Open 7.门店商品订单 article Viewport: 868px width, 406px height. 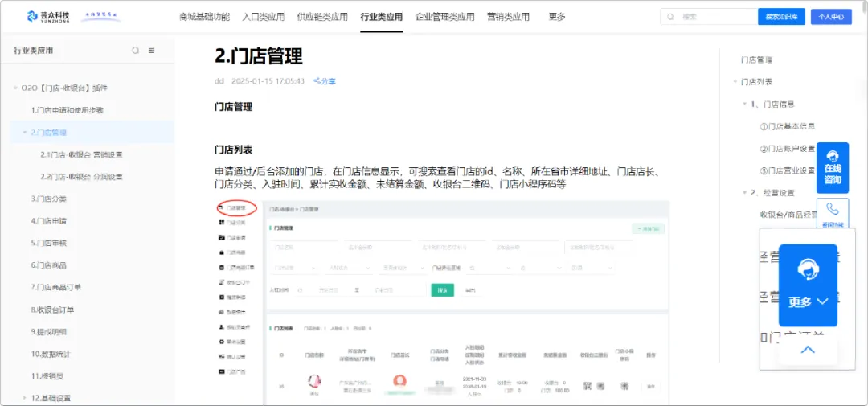point(56,288)
